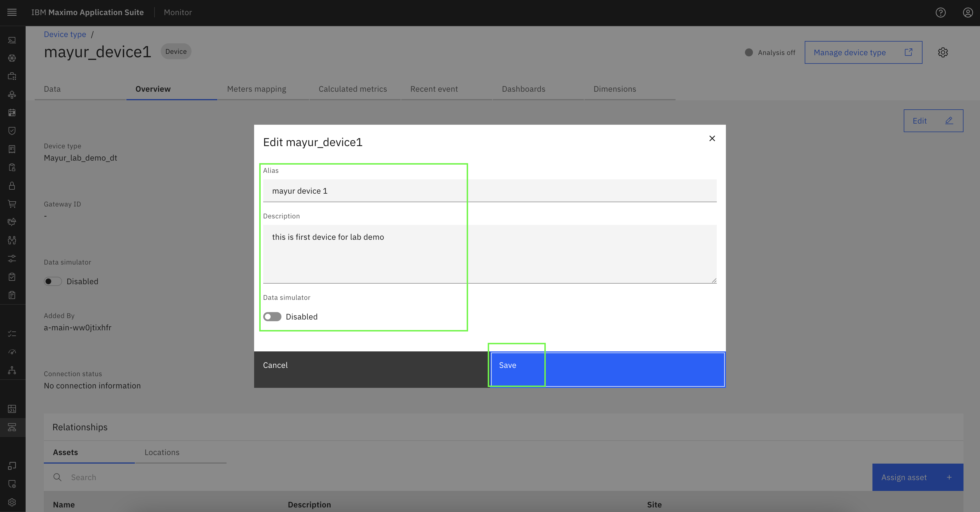Select the Locations relationships tab
980x512 pixels.
(181, 452)
